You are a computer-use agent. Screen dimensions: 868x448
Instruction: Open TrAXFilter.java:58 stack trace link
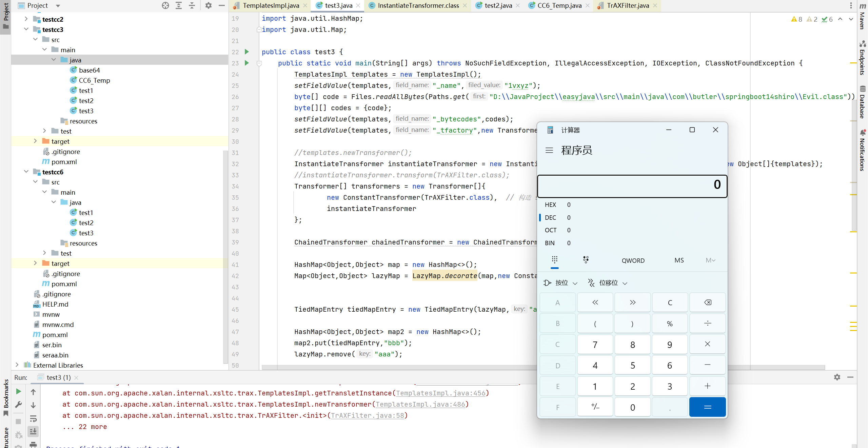click(368, 415)
